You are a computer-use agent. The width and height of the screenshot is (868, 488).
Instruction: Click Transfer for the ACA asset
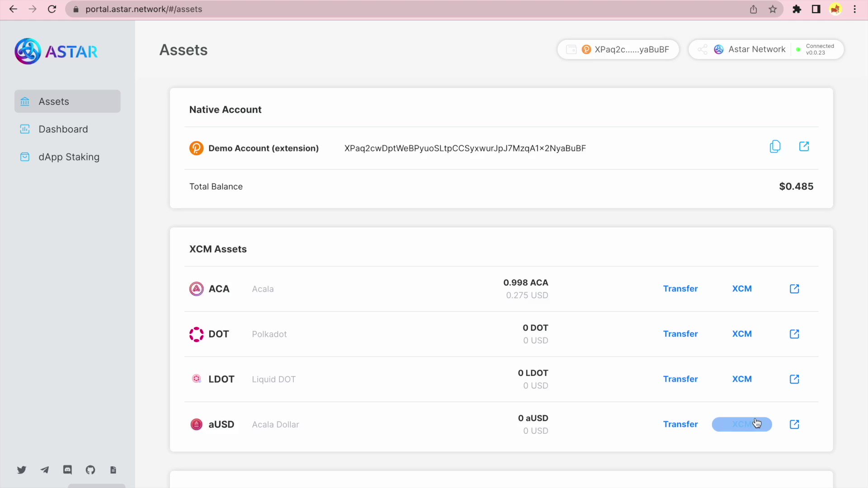point(680,289)
